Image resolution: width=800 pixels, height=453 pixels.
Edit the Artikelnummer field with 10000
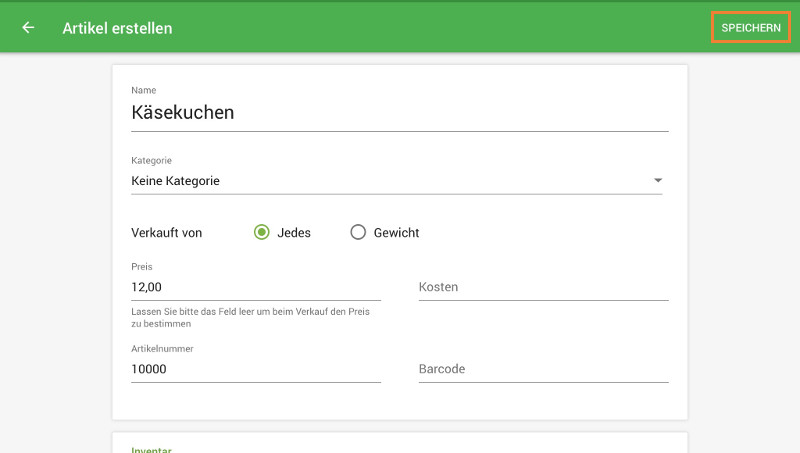(255, 369)
